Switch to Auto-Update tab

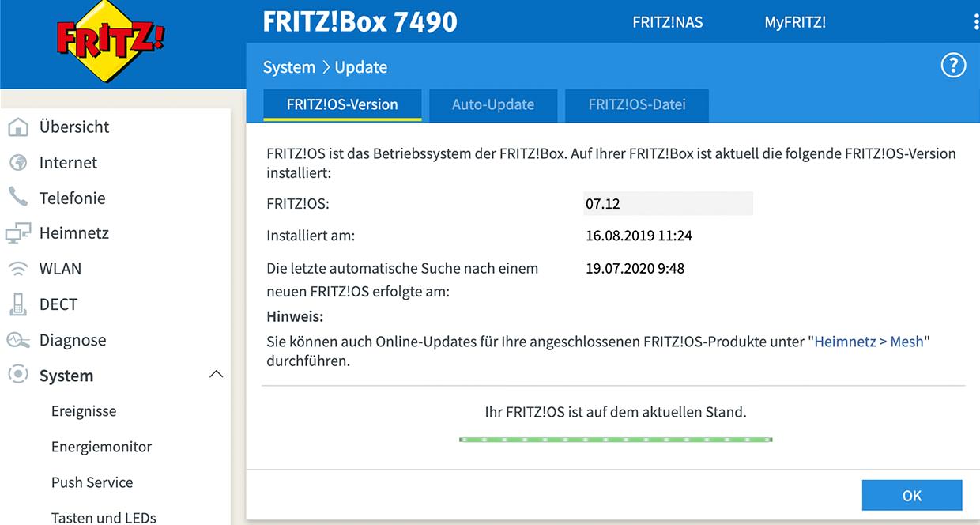pos(493,105)
